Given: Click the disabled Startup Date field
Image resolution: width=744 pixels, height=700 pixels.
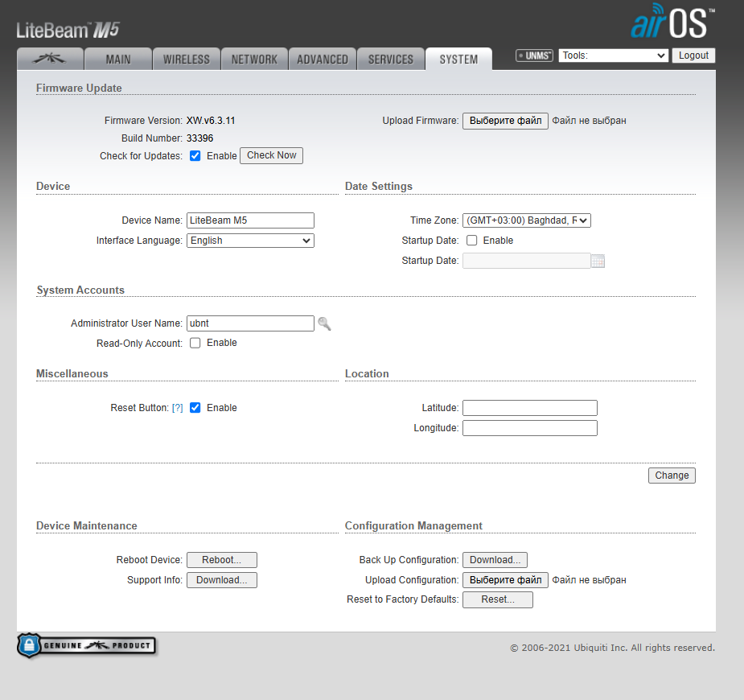Looking at the screenshot, I should (x=527, y=261).
